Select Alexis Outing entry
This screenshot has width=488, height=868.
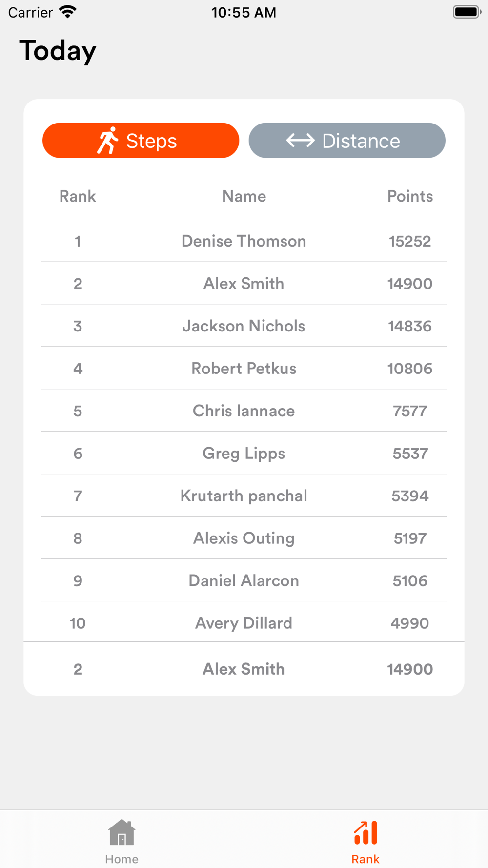tap(244, 538)
